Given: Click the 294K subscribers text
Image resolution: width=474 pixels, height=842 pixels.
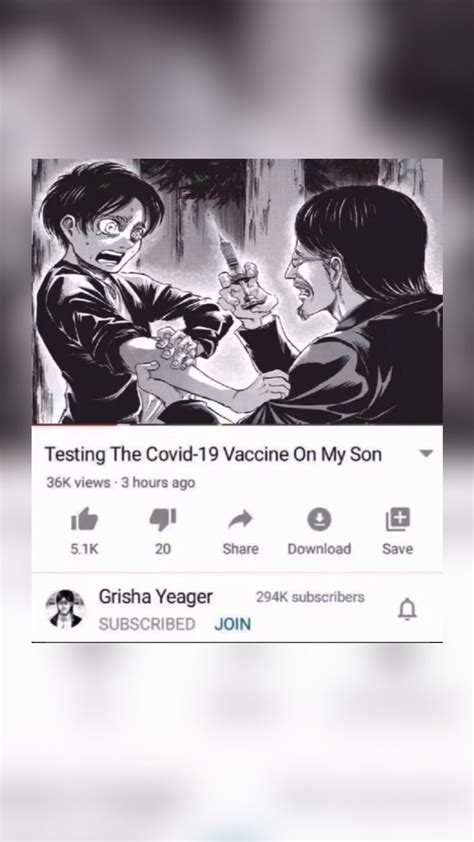Looking at the screenshot, I should coord(310,597).
